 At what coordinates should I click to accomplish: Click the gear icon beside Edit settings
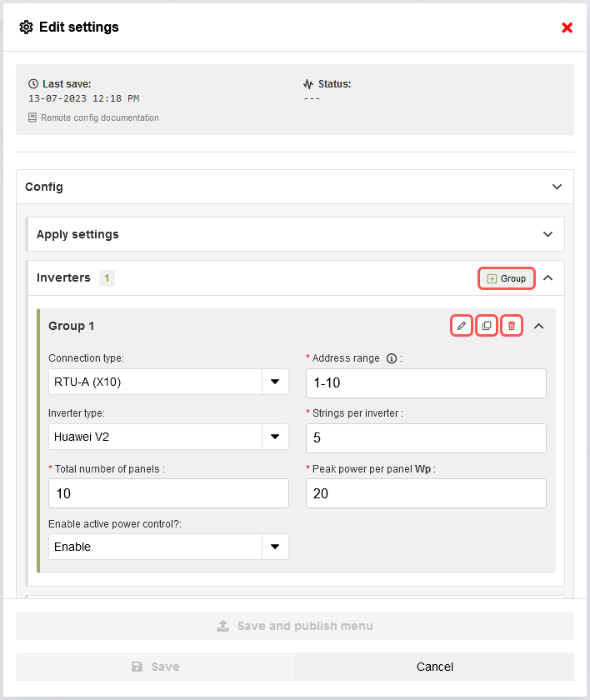(x=26, y=27)
